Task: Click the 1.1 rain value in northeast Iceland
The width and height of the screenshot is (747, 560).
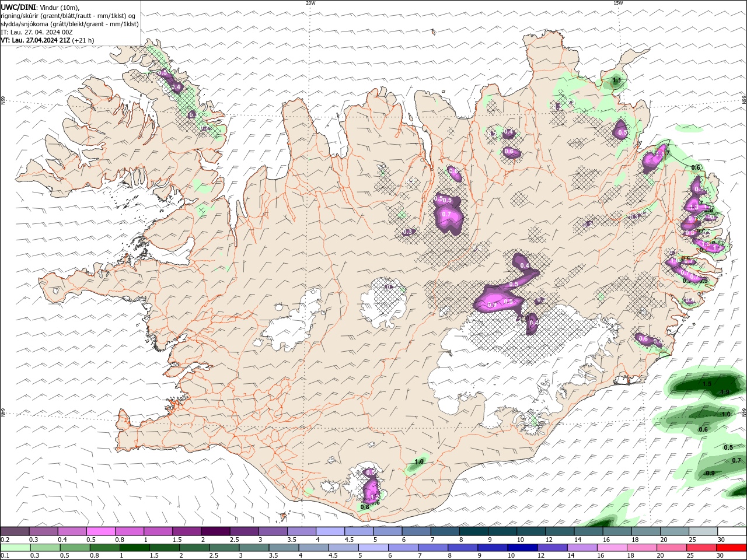Action: [x=617, y=80]
